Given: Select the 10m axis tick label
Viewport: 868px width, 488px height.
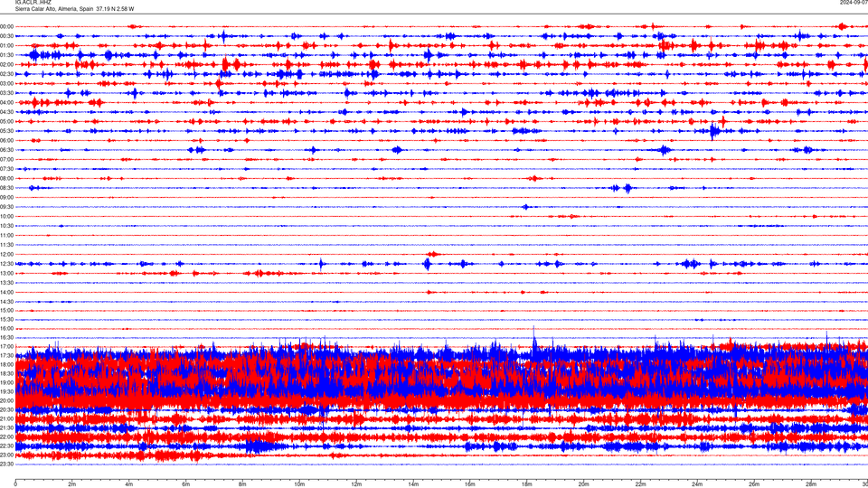Looking at the screenshot, I should 299,484.
